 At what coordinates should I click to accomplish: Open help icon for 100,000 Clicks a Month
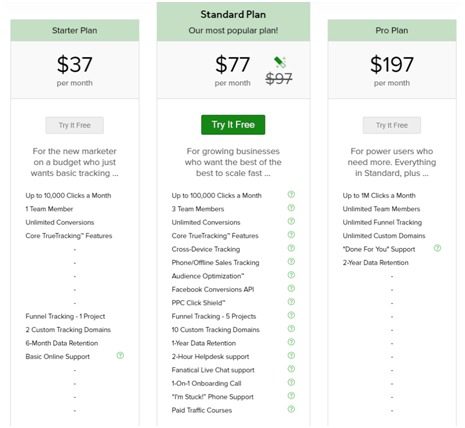291,194
